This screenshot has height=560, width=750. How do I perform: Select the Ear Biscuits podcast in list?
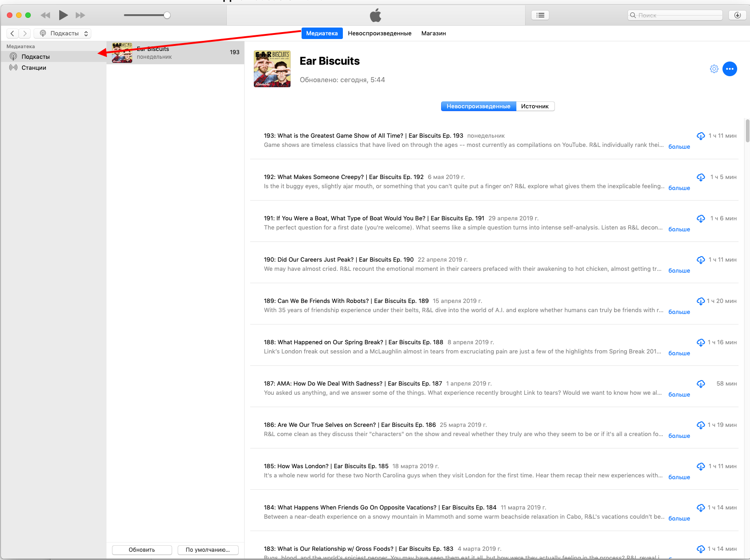click(x=175, y=53)
